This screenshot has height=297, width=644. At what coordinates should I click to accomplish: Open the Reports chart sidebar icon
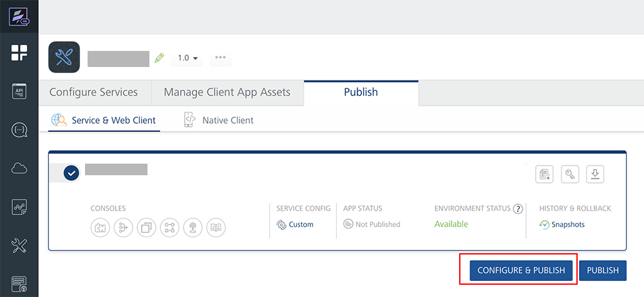(19, 207)
